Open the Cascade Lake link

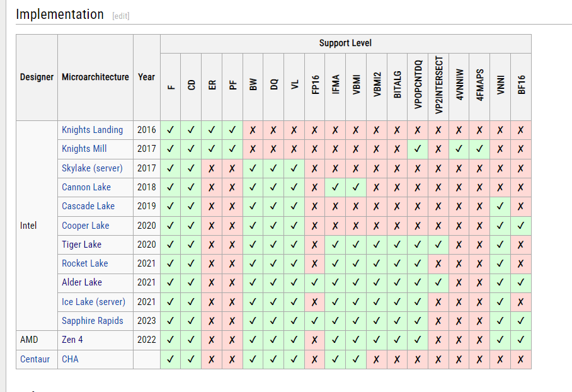(x=88, y=206)
